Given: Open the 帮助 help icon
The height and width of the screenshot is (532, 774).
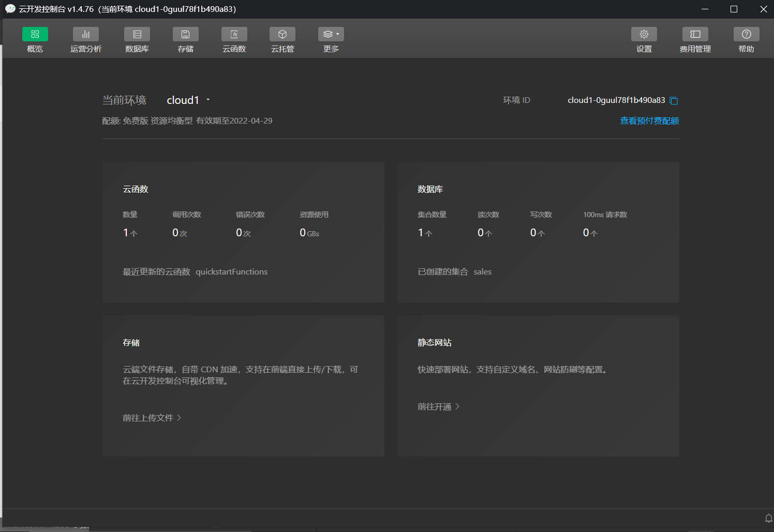Looking at the screenshot, I should pyautogui.click(x=746, y=34).
